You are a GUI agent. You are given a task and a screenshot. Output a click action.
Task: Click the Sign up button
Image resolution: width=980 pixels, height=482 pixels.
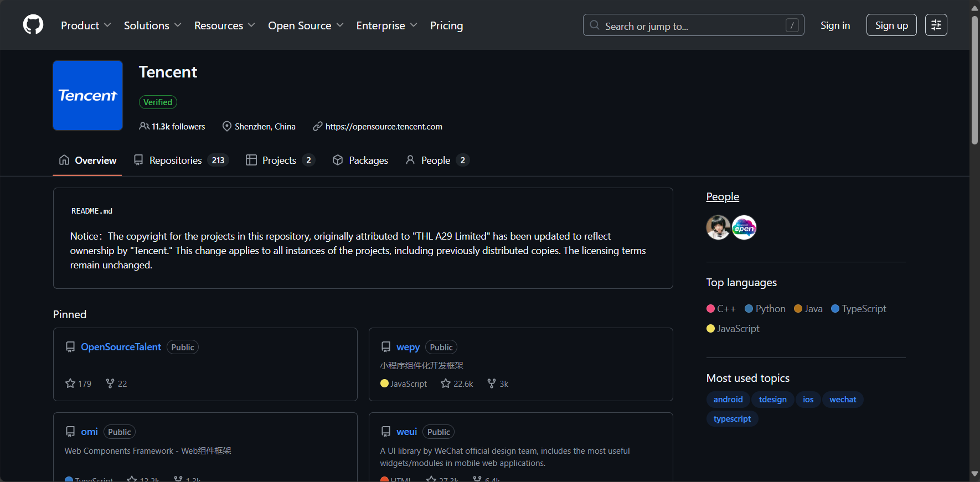[891, 25]
